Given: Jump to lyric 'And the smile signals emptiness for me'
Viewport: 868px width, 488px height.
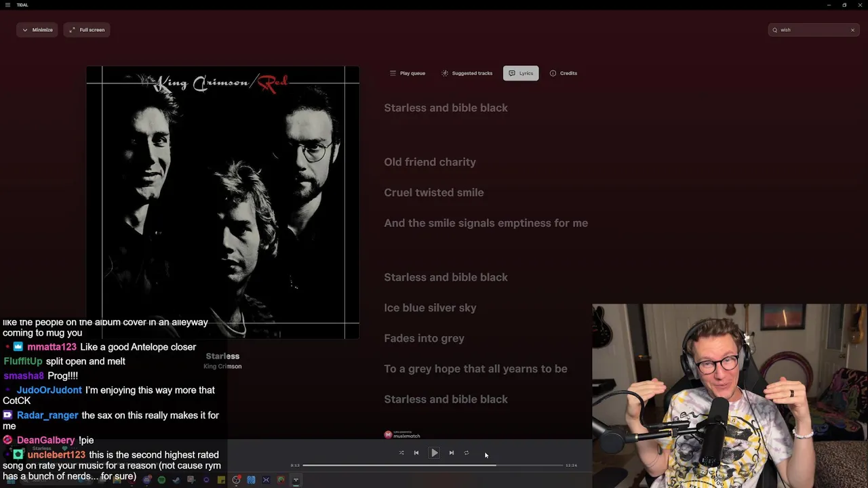Looking at the screenshot, I should click(x=486, y=223).
